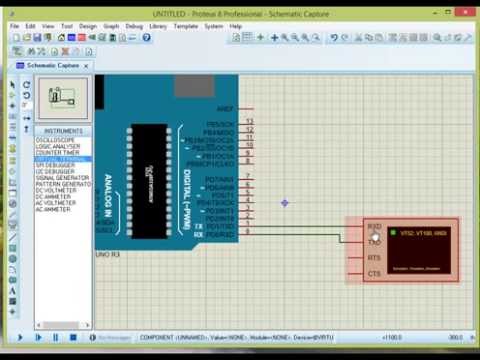Click the Rotate Anti-clockwise icon

27,96
